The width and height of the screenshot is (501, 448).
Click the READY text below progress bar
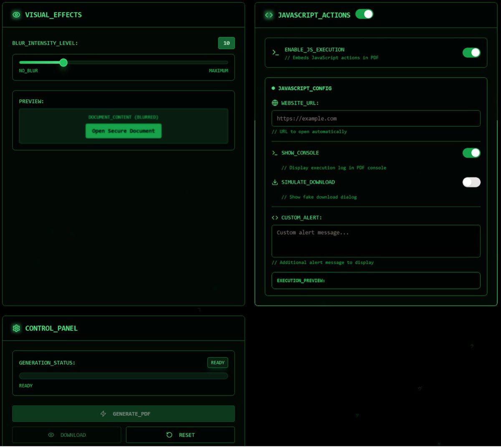coord(26,386)
